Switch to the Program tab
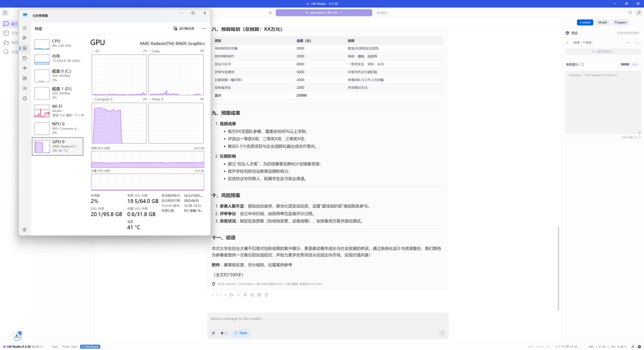Viewport: 644px width, 350px height. 620,22
